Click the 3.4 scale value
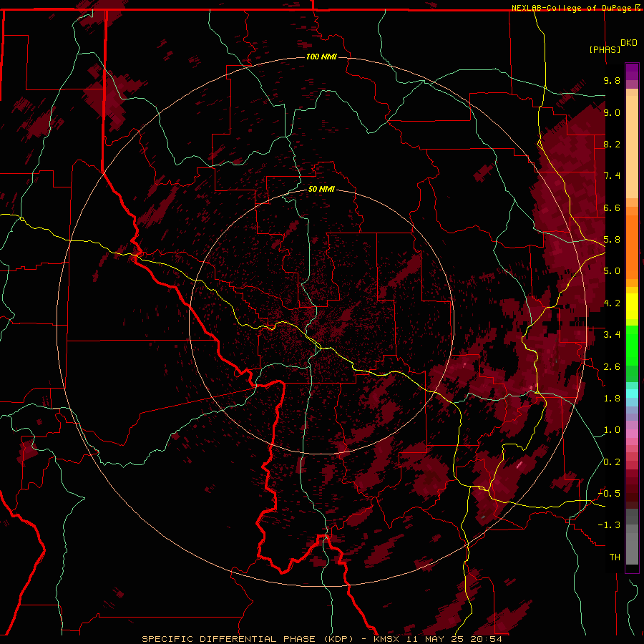 click(612, 335)
